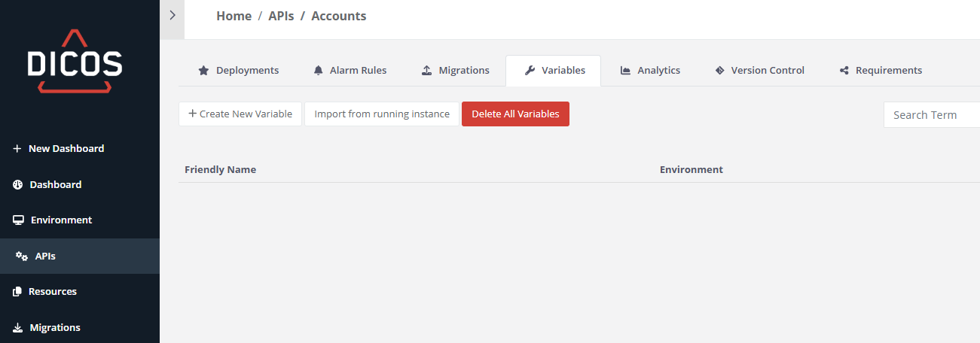
Task: Open New Dashboard from the sidebar
Action: [66, 149]
